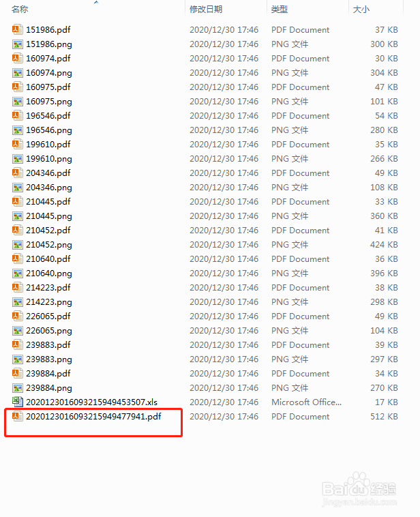The width and height of the screenshot is (420, 517).
Task: Click the 266 KB size of 199610.png
Action: 384,159
